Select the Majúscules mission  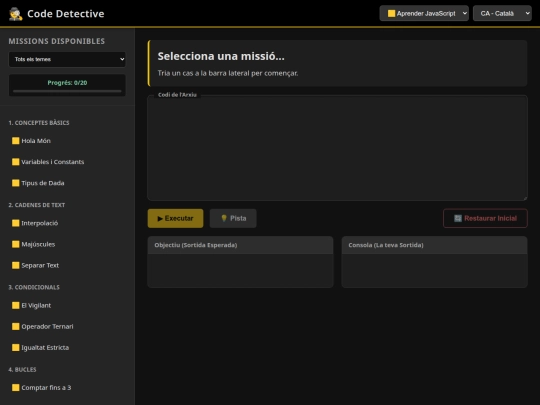67,244
